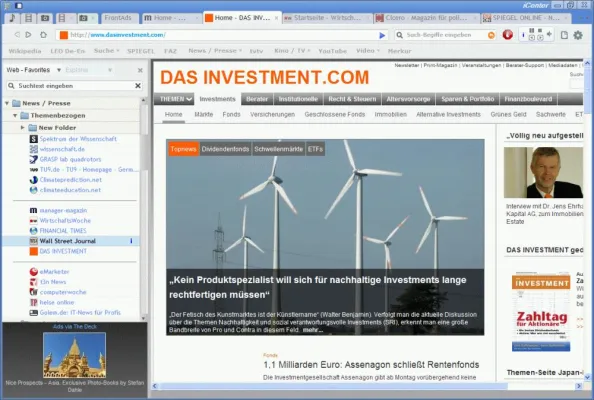Click the orange search engine button
The width and height of the screenshot is (594, 400).
(x=491, y=35)
